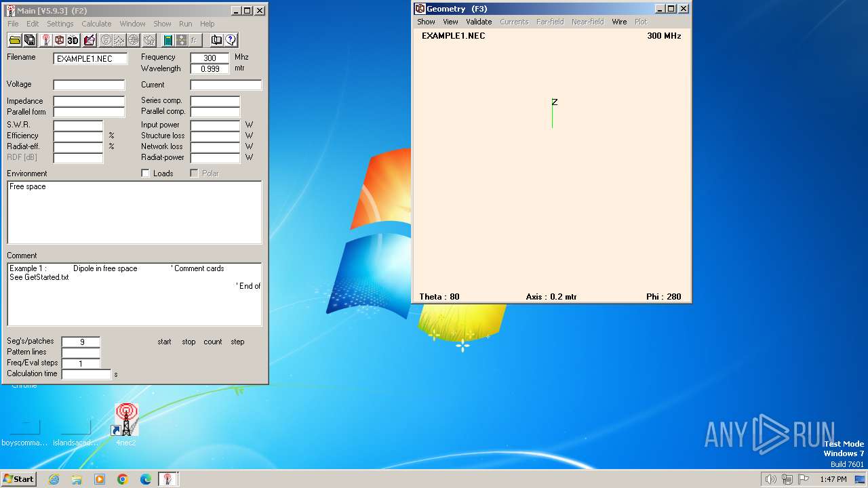The height and width of the screenshot is (488, 868).
Task: Click the system tray volume icon
Action: 771,479
